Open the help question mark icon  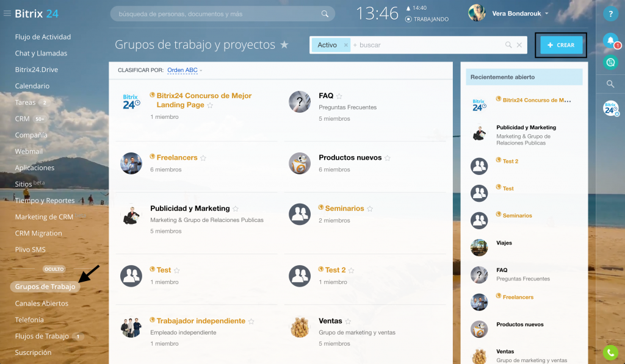(x=610, y=14)
